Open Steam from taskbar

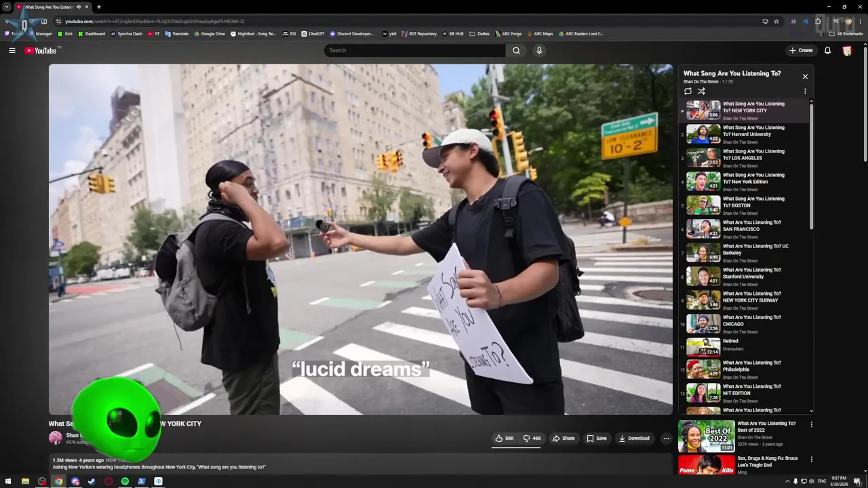[x=92, y=481]
